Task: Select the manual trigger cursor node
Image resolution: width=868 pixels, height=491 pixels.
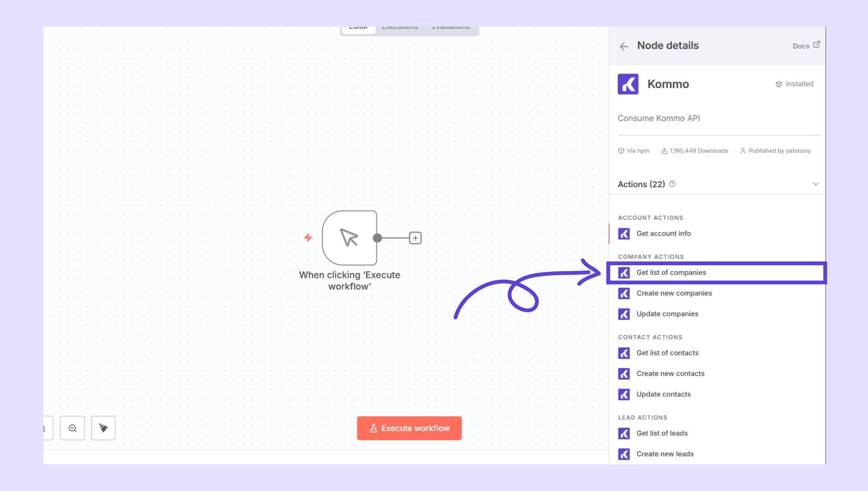Action: click(349, 238)
